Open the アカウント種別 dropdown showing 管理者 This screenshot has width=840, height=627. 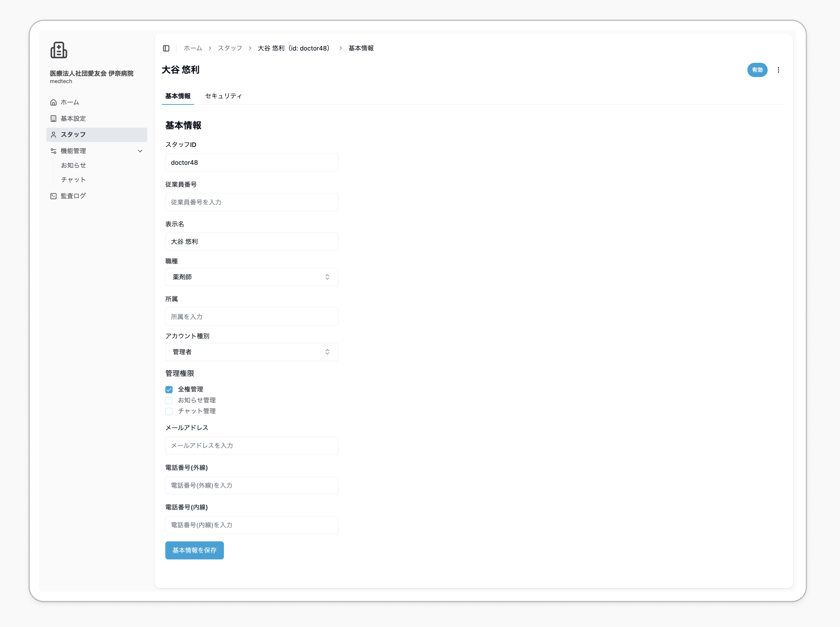point(251,352)
